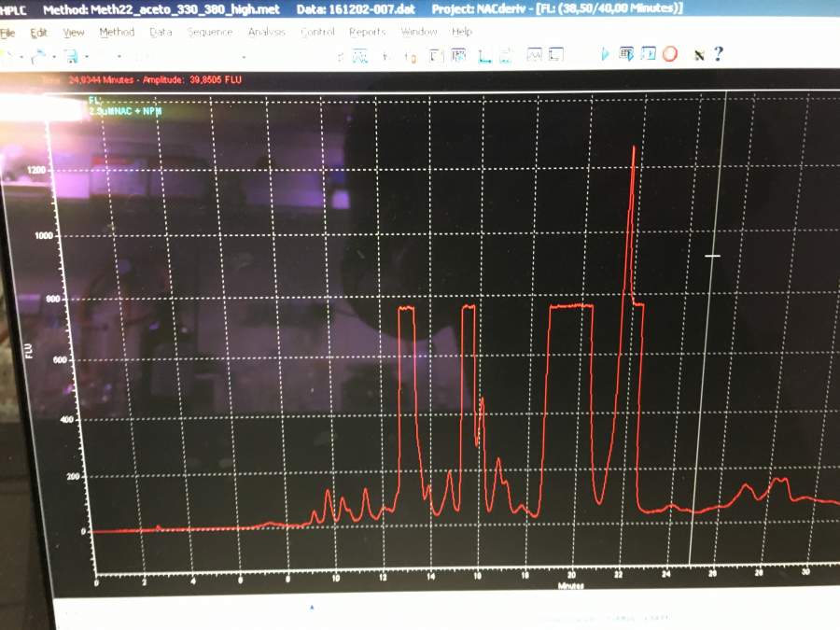
Task: Click the New file icon
Action: pyautogui.click(x=7, y=56)
